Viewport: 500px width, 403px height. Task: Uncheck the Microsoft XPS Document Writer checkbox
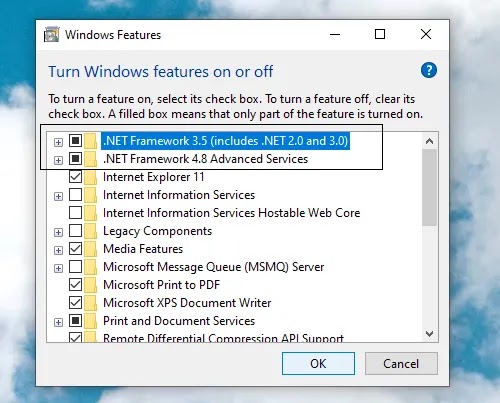[75, 302]
